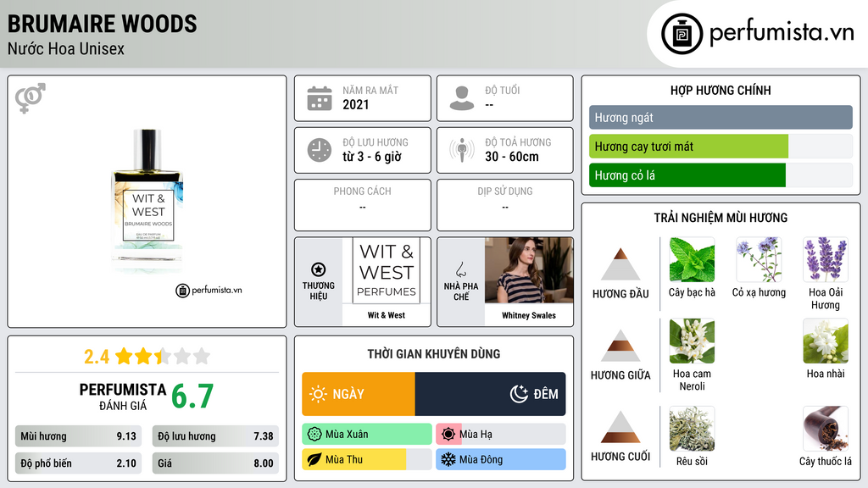Click the Giá 8.00 score row

215,463
